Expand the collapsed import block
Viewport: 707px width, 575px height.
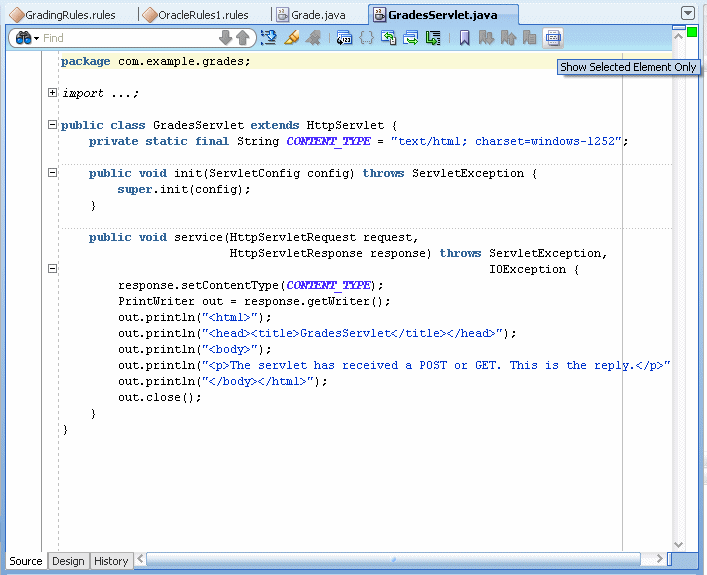pos(52,93)
